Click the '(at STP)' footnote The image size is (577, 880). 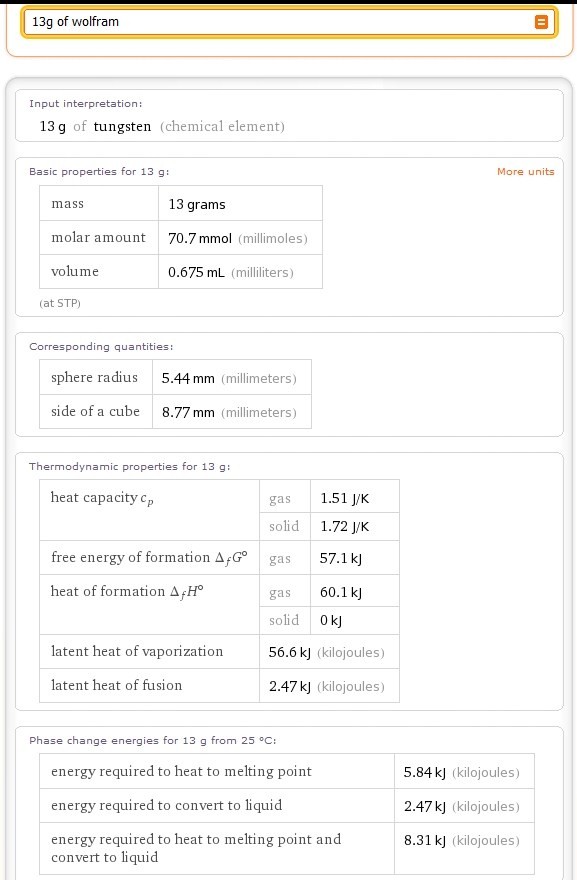60,303
